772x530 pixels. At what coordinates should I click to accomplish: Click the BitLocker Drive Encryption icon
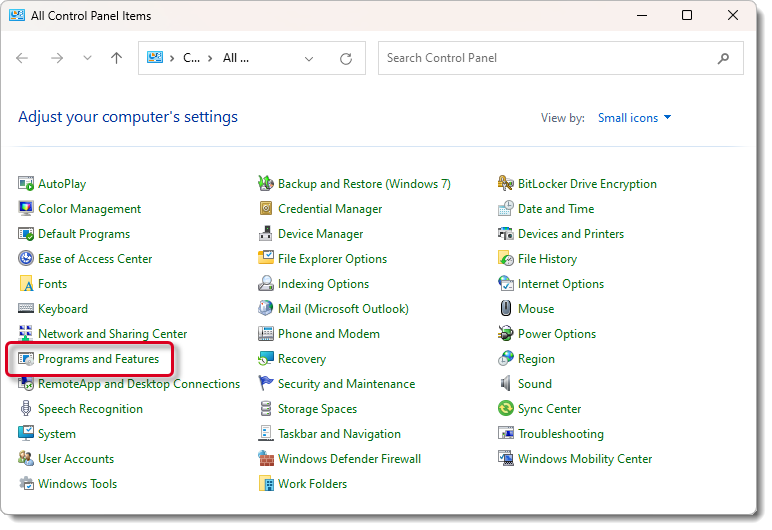click(506, 184)
